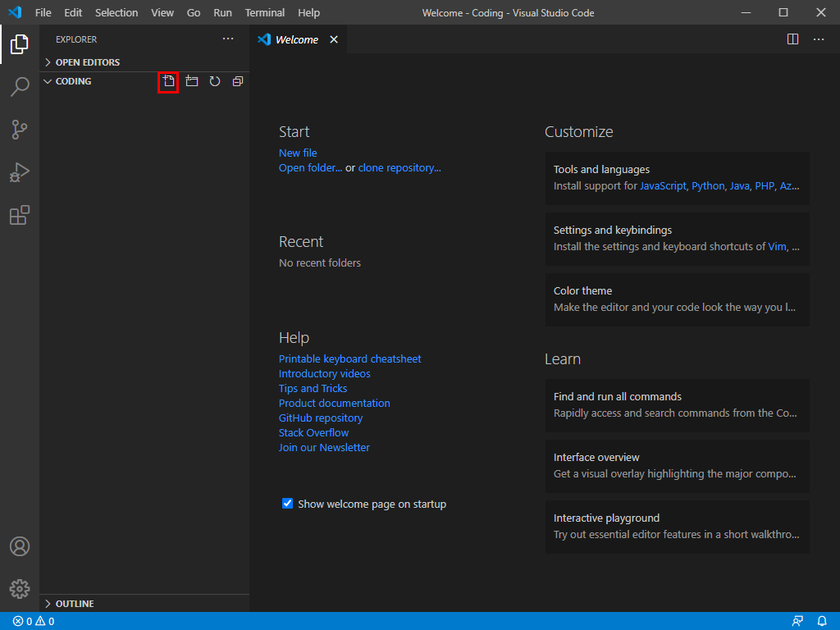Create a new folder in CODING
Viewport: 840px width, 630px height.
click(192, 81)
